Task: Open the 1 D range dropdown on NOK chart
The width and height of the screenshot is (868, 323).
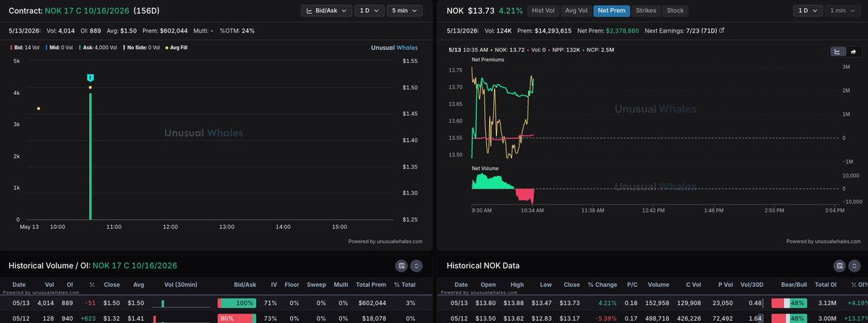Action: click(x=807, y=11)
